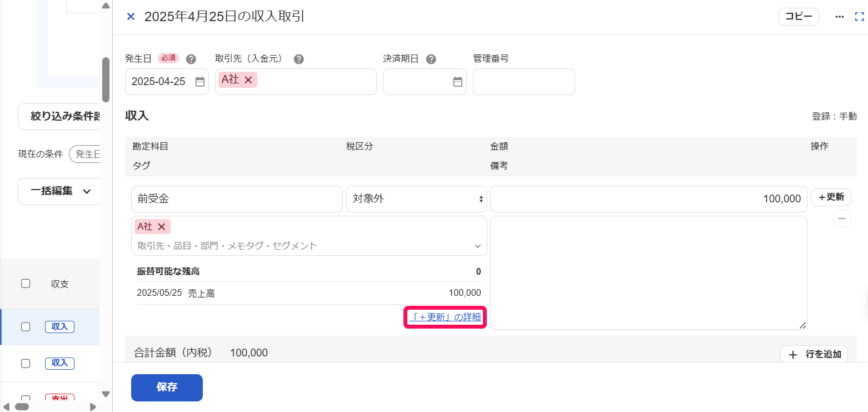Click the help icon next to 決済期日
Image resolution: width=868 pixels, height=412 pixels.
coord(431,59)
